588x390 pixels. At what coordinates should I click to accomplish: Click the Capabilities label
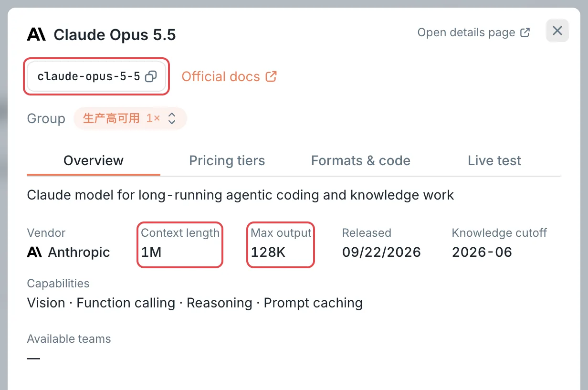point(58,284)
